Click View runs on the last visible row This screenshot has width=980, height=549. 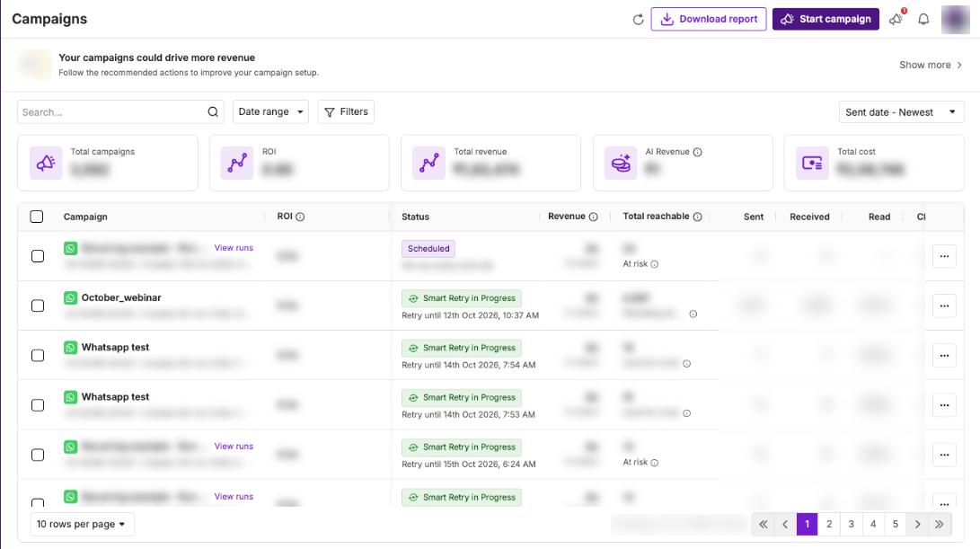(x=234, y=497)
